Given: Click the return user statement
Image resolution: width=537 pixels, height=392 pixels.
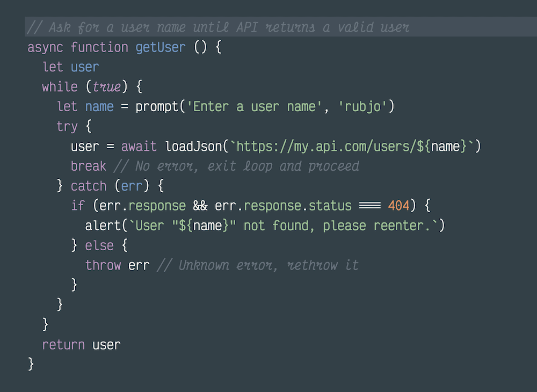Looking at the screenshot, I should click(81, 345).
